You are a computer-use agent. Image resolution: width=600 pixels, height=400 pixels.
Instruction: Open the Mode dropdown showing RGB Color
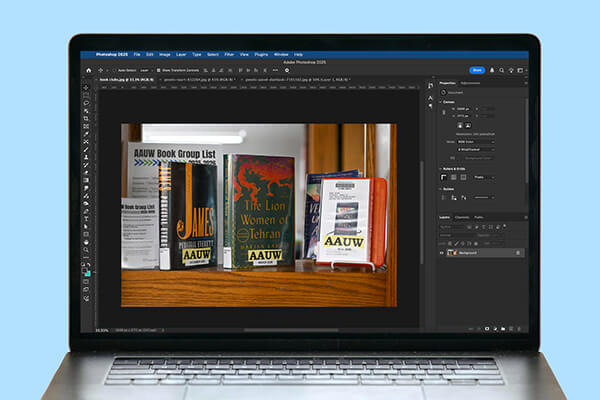pyautogui.click(x=476, y=141)
